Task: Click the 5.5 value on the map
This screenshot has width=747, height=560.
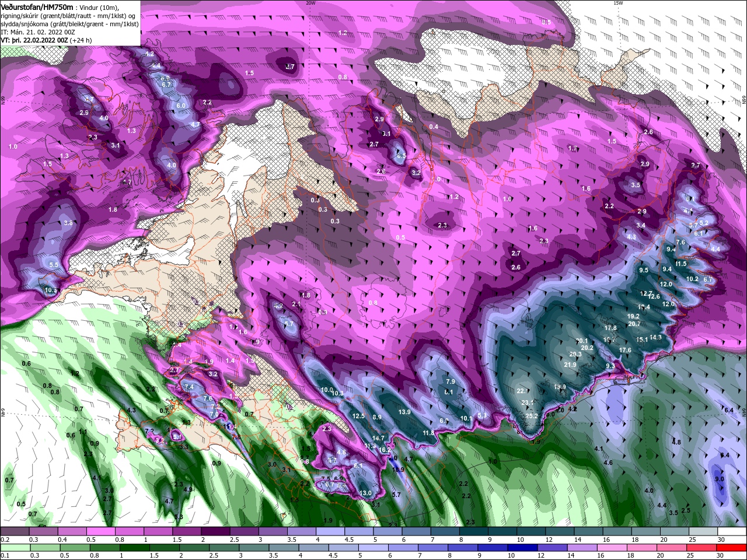Action: coord(54,265)
